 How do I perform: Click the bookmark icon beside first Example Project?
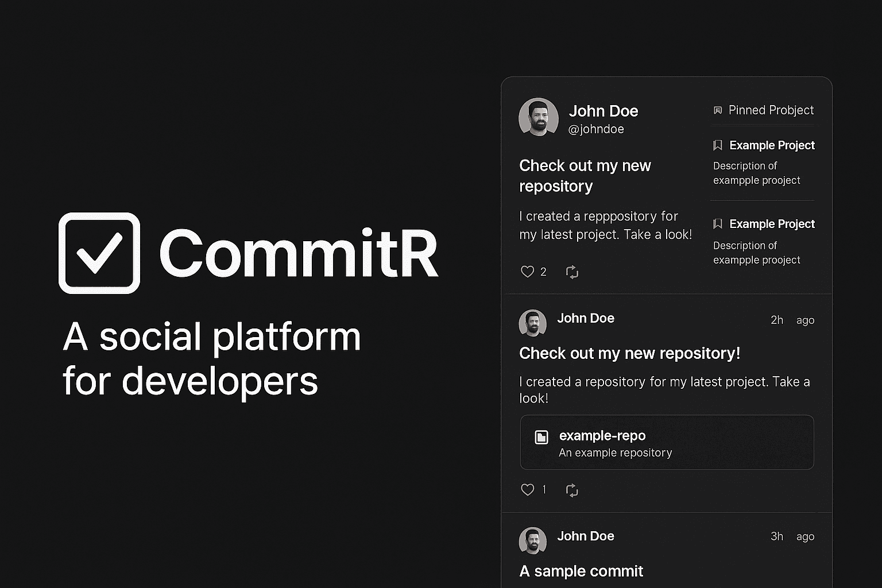[718, 145]
